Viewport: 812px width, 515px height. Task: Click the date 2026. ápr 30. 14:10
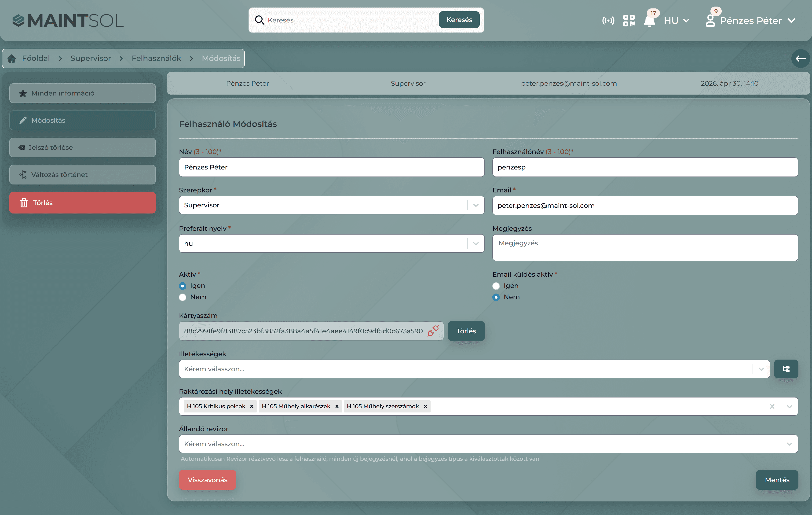tap(729, 83)
